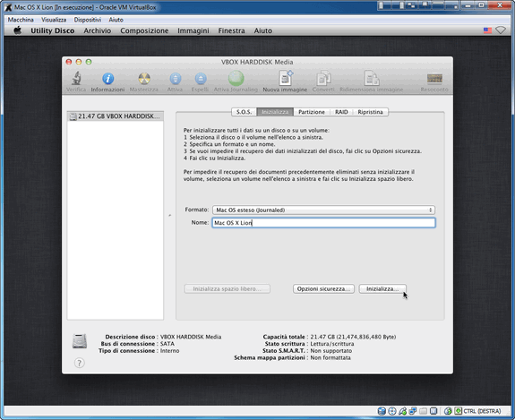This screenshot has width=515, height=420.
Task: Click the 'Capacità totale' value 21.47 GB
Action: click(x=353, y=337)
